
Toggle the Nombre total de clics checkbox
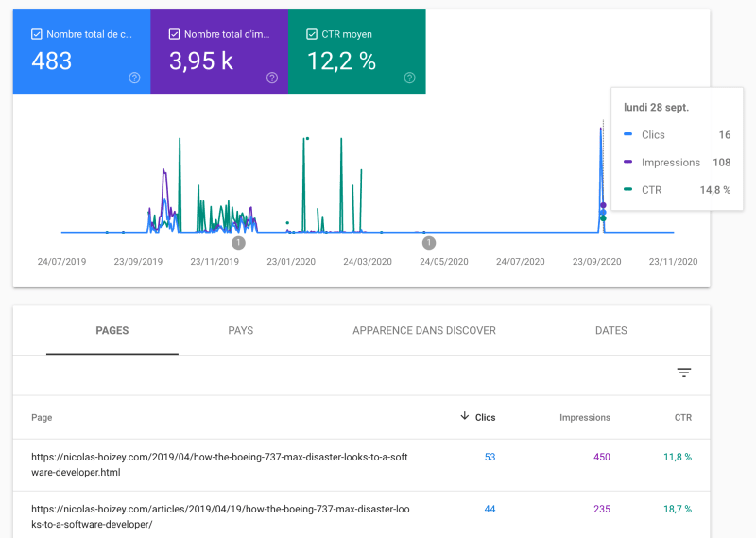click(x=36, y=34)
